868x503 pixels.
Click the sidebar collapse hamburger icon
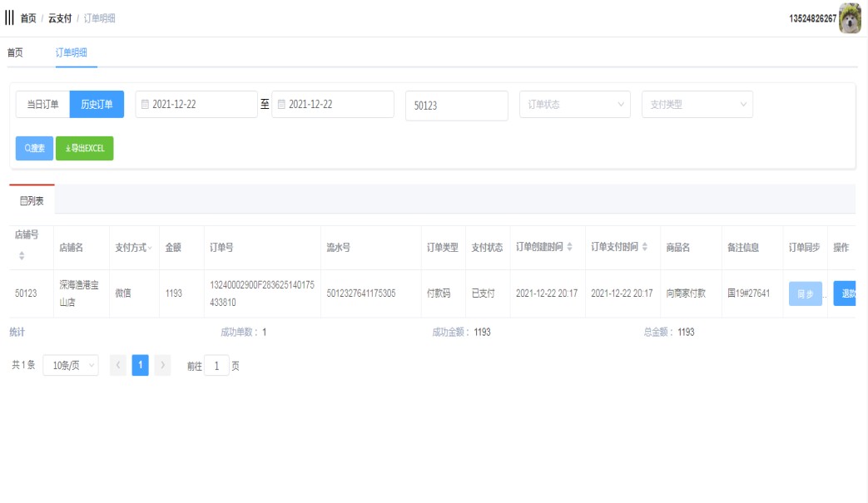point(10,17)
